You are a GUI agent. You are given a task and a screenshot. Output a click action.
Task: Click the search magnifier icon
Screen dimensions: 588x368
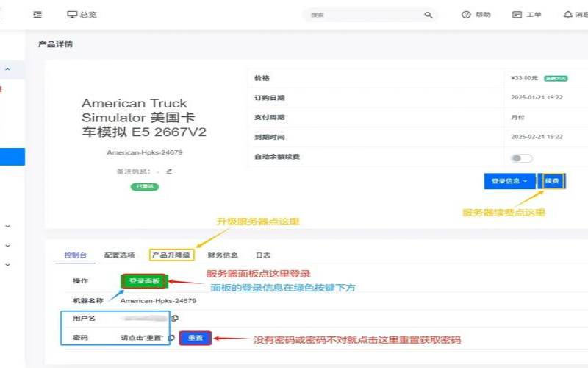(429, 15)
